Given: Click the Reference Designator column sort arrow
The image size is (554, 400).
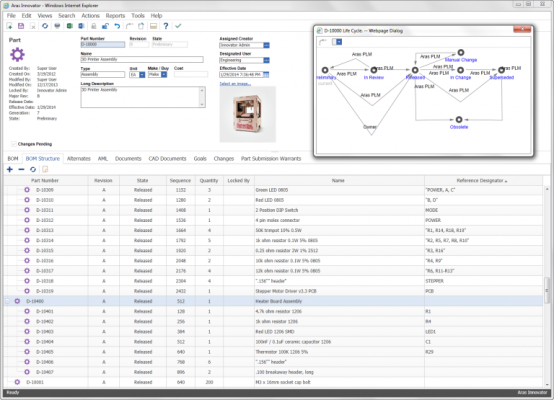Looking at the screenshot, I should 506,181.
